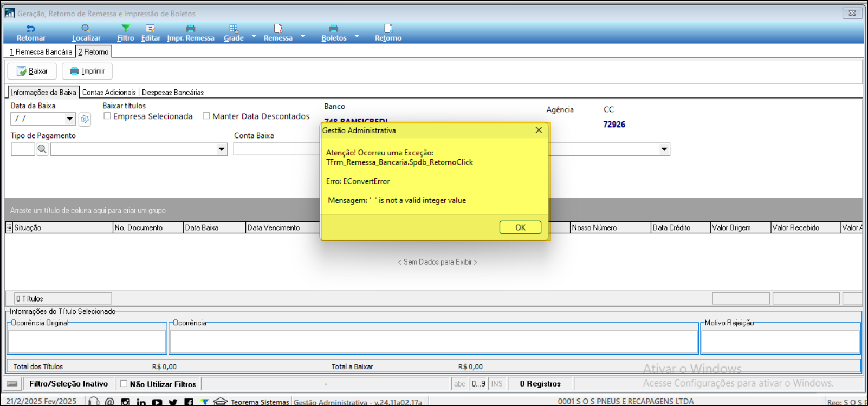Sort by the Data Vencimento column header
The image size is (868, 406).
click(x=283, y=228)
